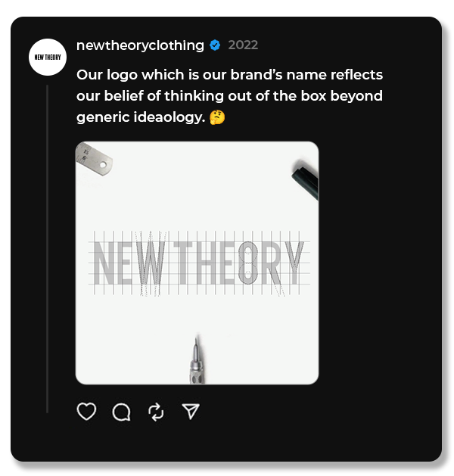
Task: Repost using the circular arrows icon
Action: pos(156,412)
